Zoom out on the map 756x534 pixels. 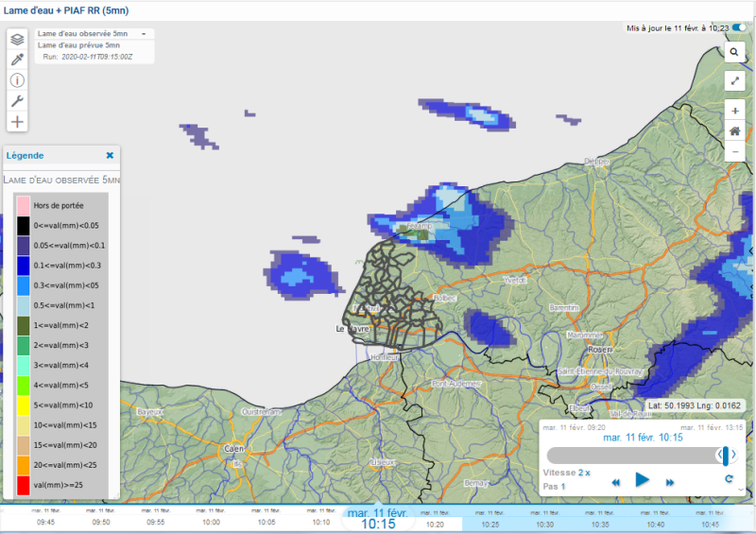point(735,152)
